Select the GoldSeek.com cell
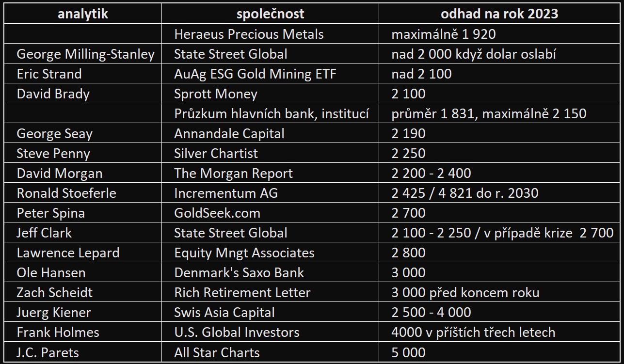Screen dimensions: 624x364 coord(270,213)
